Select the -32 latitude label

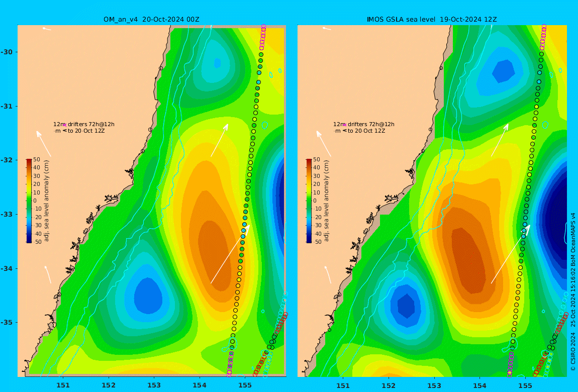7,160
